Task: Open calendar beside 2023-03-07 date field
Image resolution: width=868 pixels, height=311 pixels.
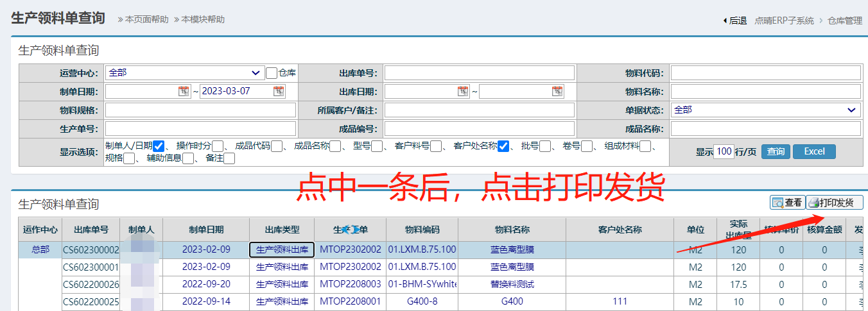Action: click(x=278, y=91)
